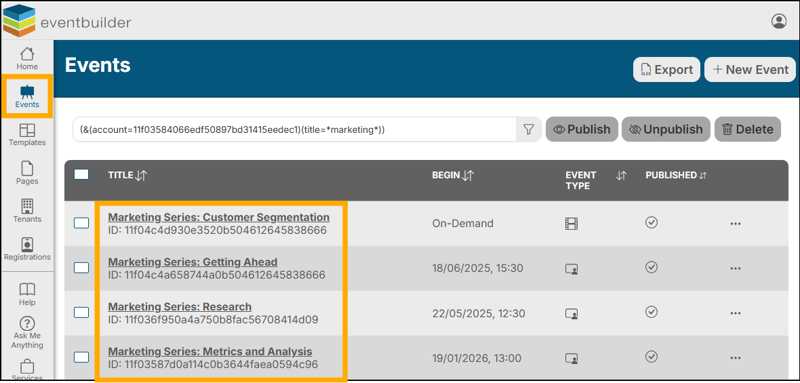Screen dimensions: 800x383
Task: Open more options for Metrics and Analysis row
Action: point(735,358)
